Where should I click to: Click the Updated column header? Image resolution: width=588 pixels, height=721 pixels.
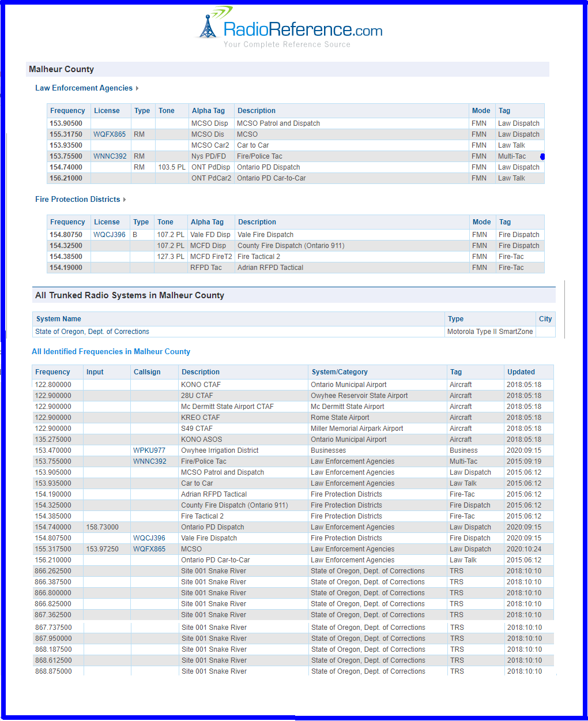coord(521,372)
